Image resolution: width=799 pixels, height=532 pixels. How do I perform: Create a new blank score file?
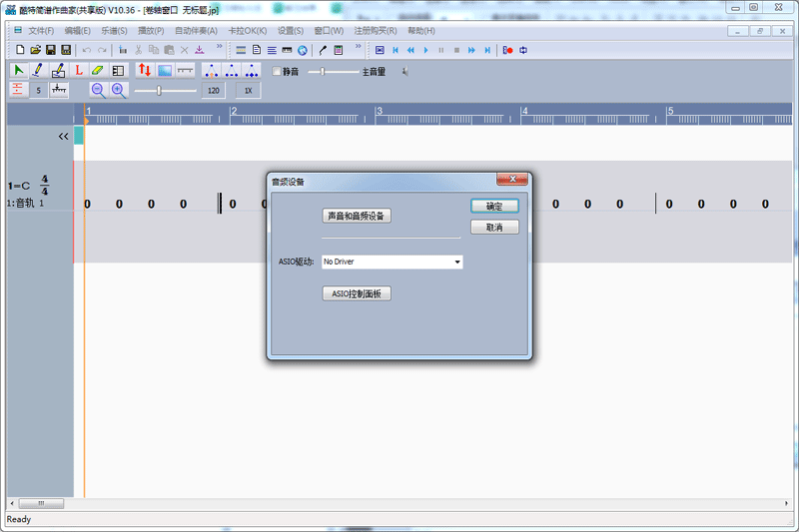click(x=20, y=50)
